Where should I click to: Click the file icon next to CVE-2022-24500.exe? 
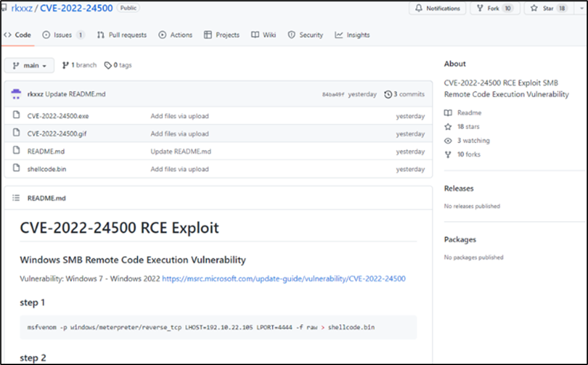coord(16,115)
